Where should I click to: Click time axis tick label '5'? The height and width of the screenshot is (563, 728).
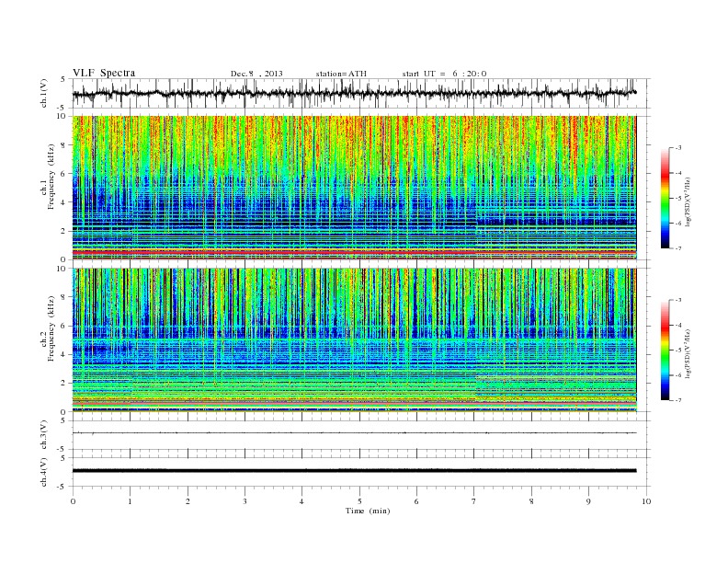[359, 501]
